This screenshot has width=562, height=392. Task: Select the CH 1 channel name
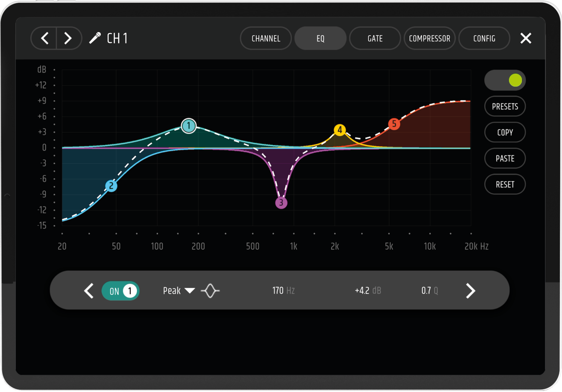117,38
